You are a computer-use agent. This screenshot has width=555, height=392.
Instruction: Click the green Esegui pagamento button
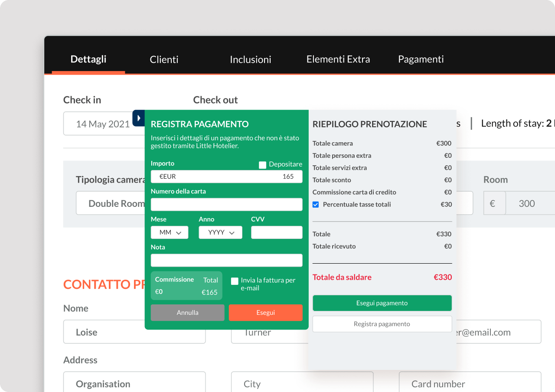tap(382, 303)
